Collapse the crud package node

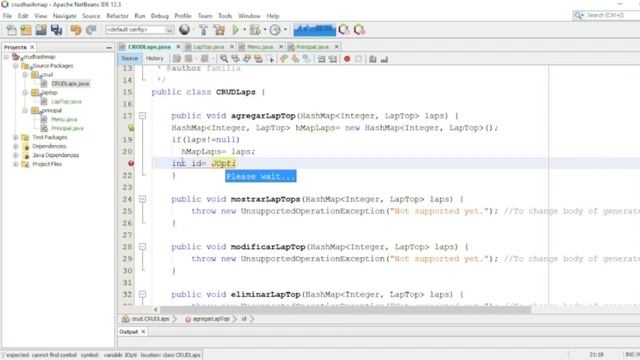pyautogui.click(x=25, y=75)
